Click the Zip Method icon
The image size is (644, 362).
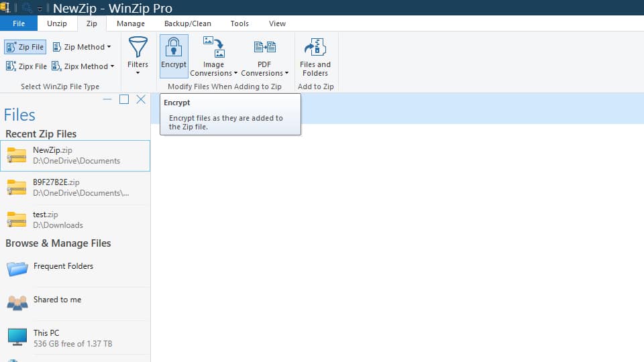[x=57, y=47]
